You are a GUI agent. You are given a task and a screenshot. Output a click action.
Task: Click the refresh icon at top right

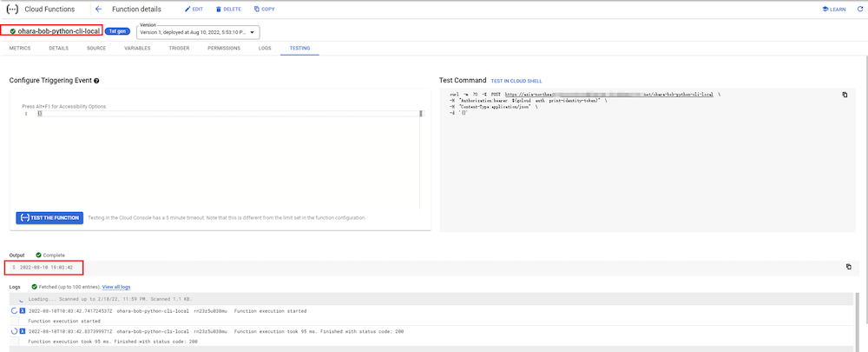[x=859, y=9]
